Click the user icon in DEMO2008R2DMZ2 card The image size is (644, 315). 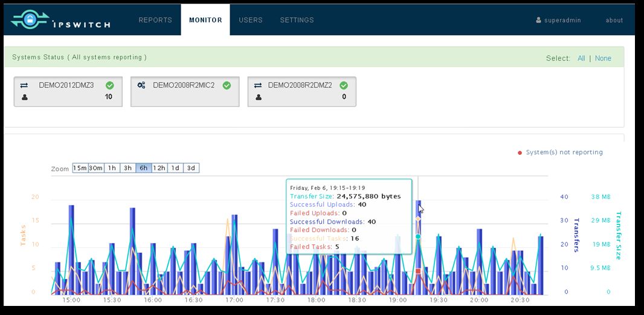coord(258,97)
